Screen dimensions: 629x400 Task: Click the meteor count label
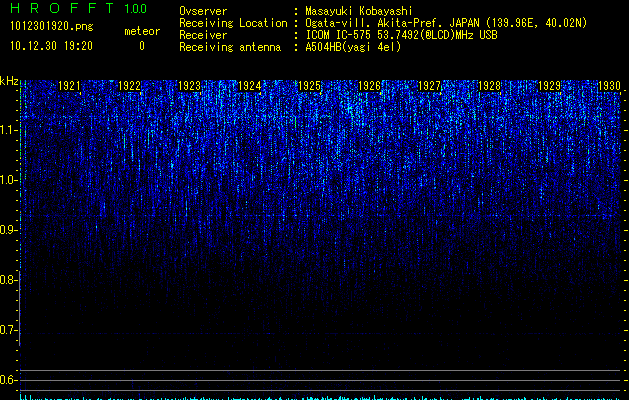tap(142, 31)
